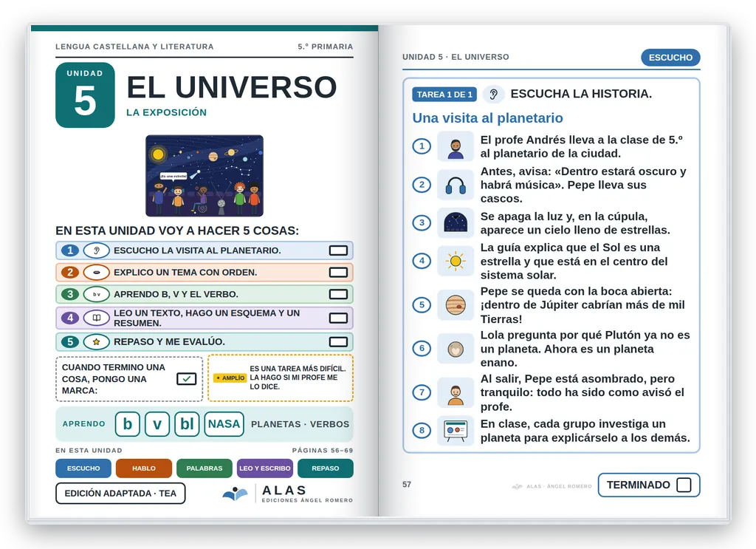Click the yellow AMPLÍO tag
The width and height of the screenshot is (756, 549).
tap(230, 378)
